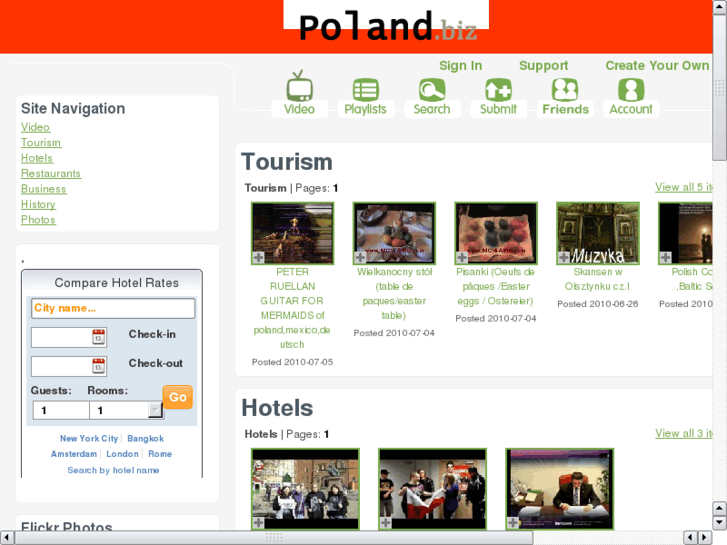Open Hotels in Site Navigation

pyautogui.click(x=37, y=158)
